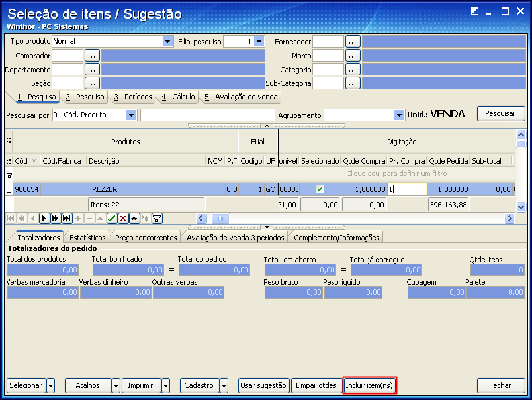The height and width of the screenshot is (400, 532).
Task: Sort by Cód column arrow indicator
Action: (34, 160)
